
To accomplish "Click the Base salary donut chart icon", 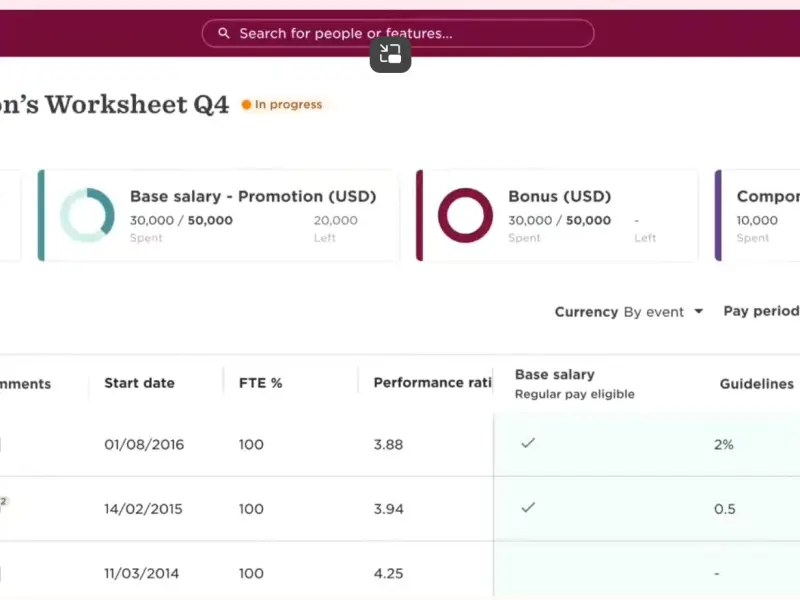I will coord(87,215).
